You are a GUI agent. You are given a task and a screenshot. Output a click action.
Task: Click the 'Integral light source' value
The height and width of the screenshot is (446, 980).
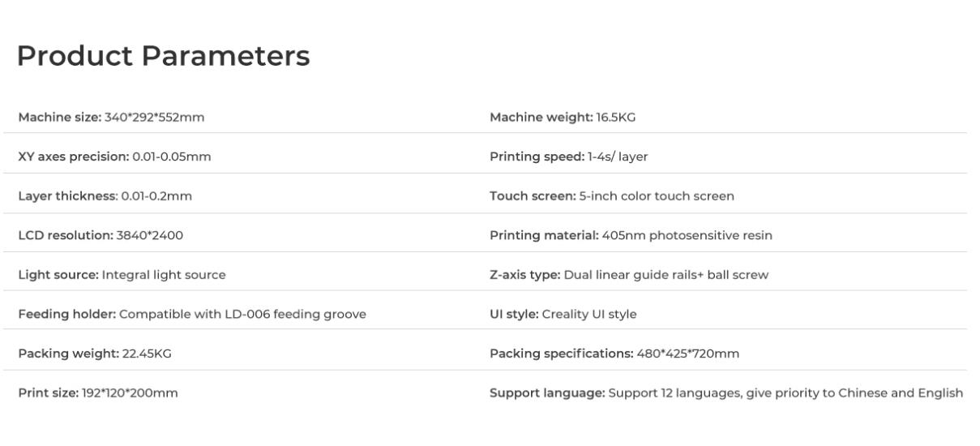(163, 275)
